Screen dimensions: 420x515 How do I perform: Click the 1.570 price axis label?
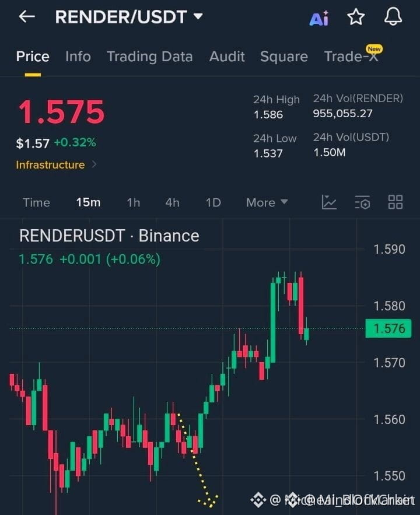tap(390, 363)
